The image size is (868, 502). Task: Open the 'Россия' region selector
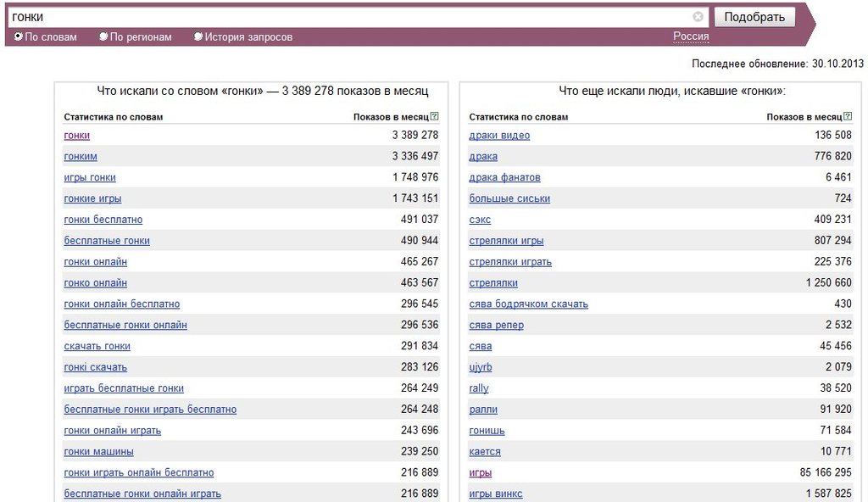point(691,36)
